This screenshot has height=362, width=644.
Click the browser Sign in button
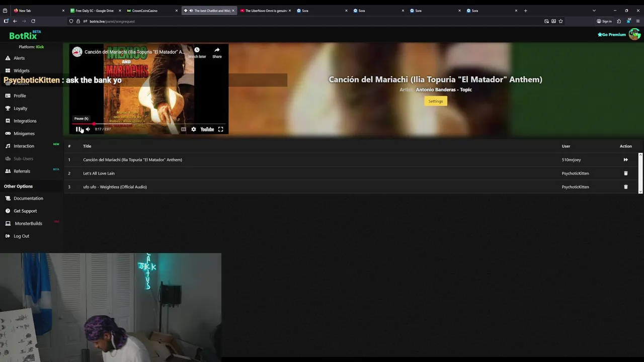point(604,21)
